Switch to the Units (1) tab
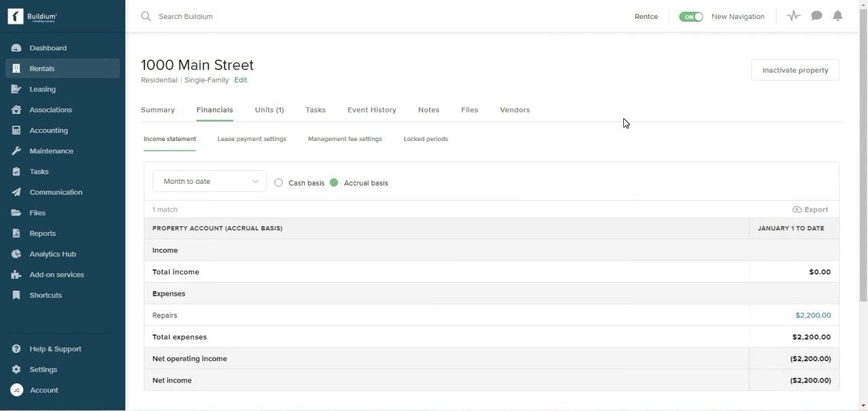 point(269,110)
